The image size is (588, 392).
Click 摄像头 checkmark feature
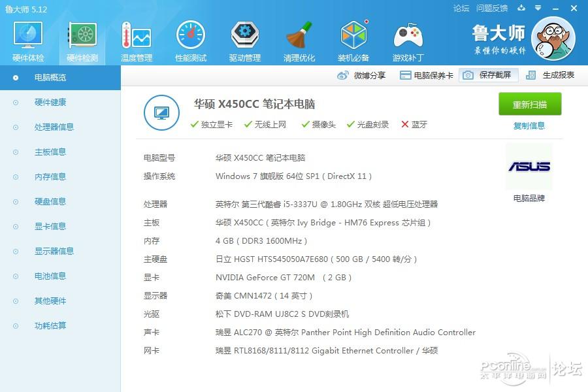(x=319, y=125)
